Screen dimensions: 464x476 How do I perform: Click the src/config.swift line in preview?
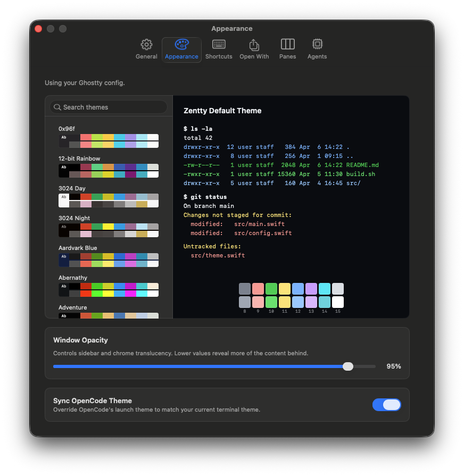(x=241, y=233)
